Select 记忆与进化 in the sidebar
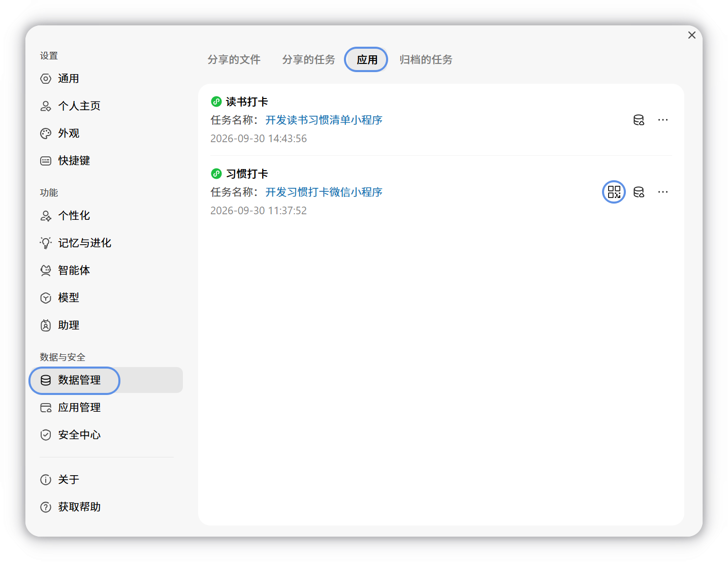The height and width of the screenshot is (562, 728). point(106,243)
